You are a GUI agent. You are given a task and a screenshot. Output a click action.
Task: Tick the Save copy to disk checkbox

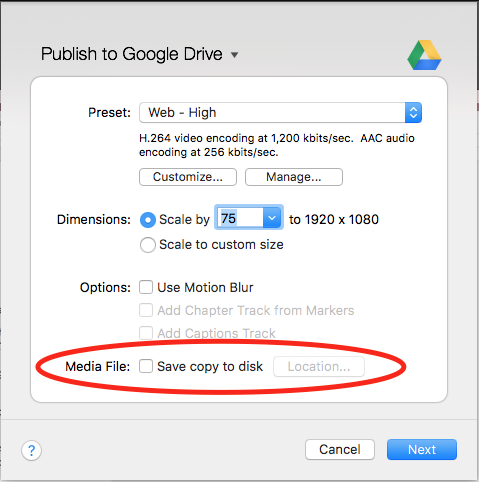point(146,366)
